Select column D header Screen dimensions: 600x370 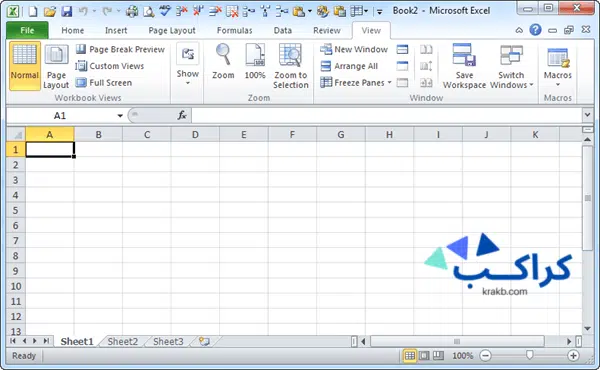[x=195, y=134]
